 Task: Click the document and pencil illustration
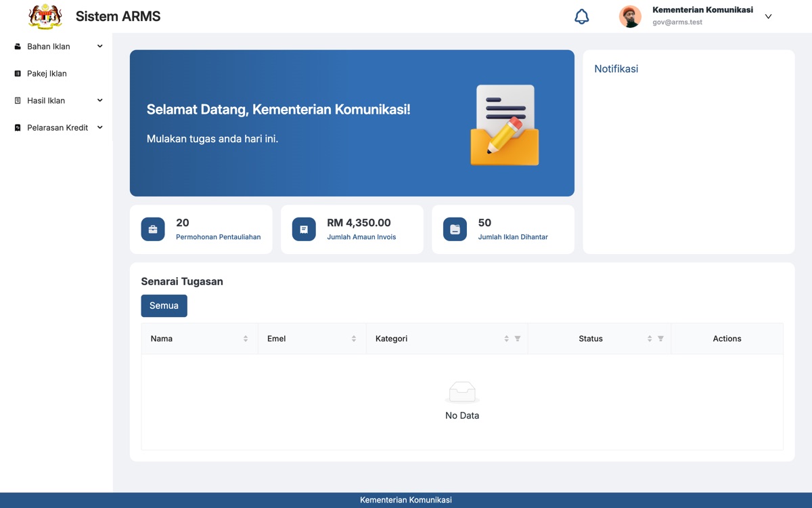(505, 125)
